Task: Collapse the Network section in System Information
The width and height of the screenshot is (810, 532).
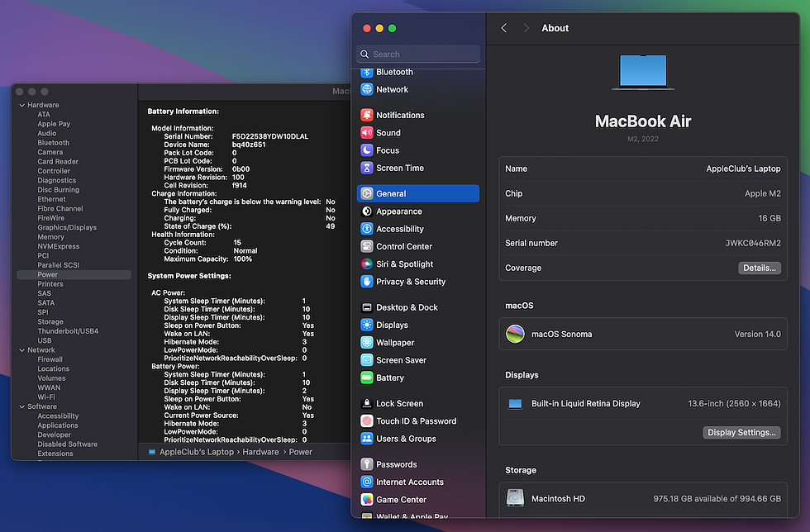Action: 22,350
